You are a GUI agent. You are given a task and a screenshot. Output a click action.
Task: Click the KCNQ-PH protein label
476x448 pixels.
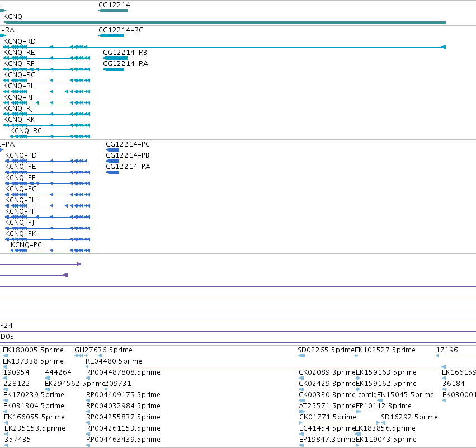[x=21, y=200]
